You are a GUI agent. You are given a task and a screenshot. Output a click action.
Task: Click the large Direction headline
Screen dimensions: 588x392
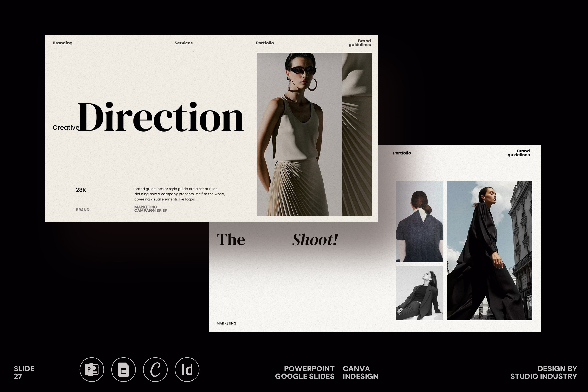click(161, 117)
